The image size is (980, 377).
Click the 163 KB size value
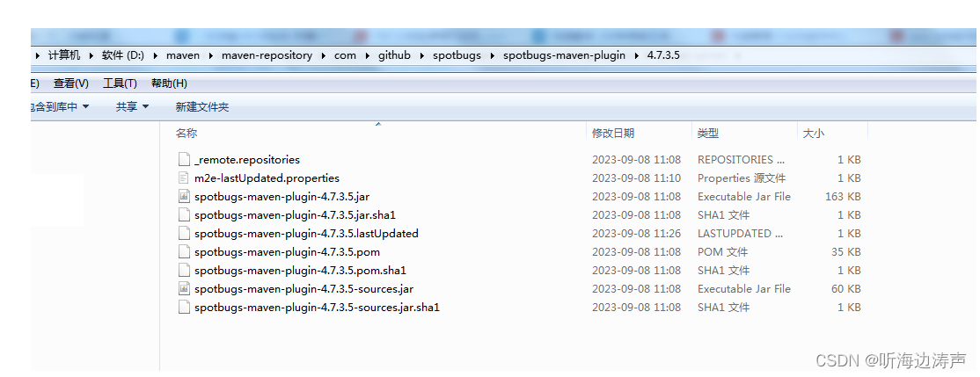843,197
